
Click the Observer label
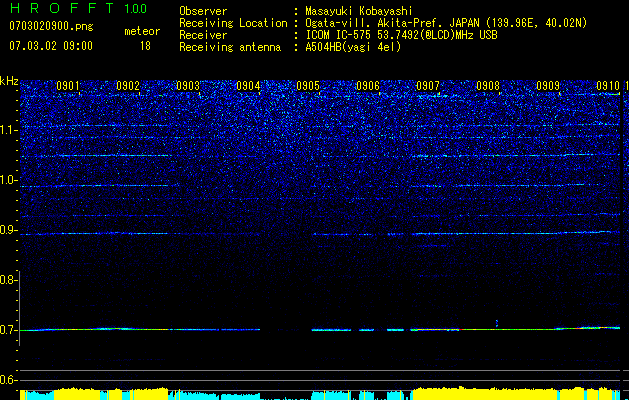point(203,11)
